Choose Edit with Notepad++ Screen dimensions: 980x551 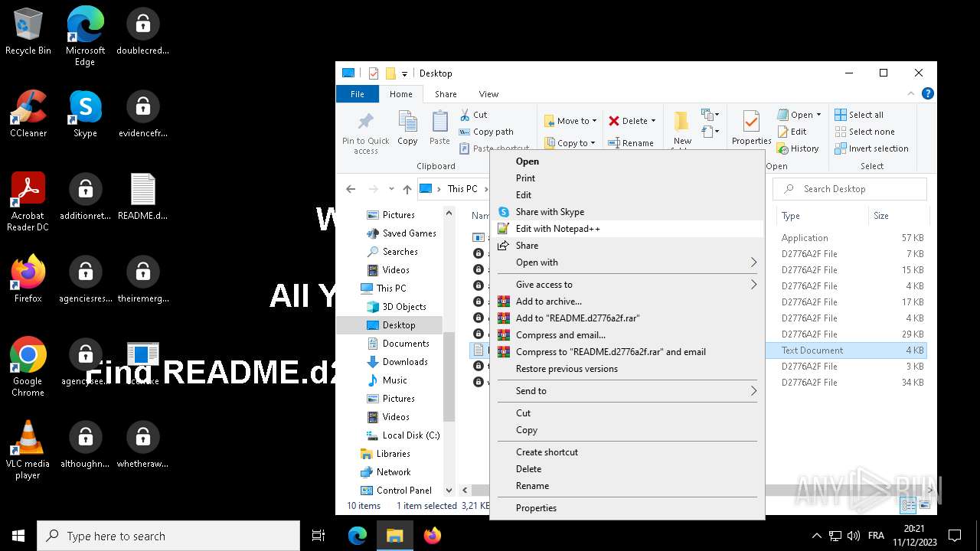coord(626,229)
